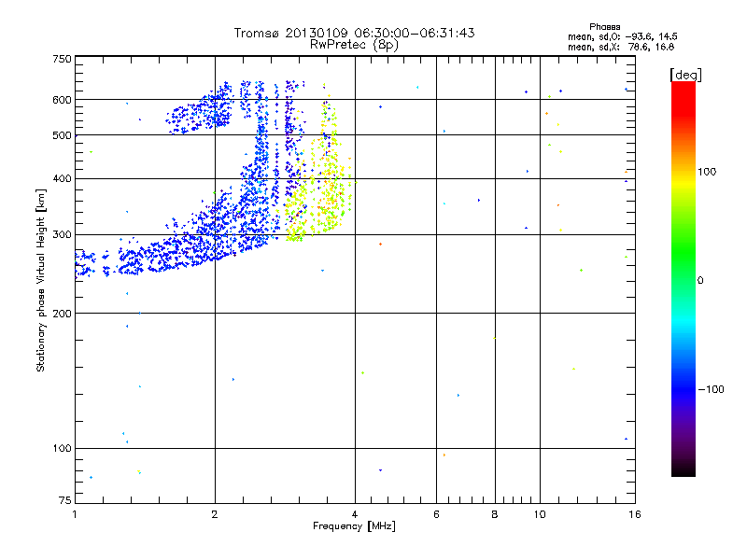Viewport: 747px width, 560px height.
Task: Click x-axis tick label '4'
Action: click(355, 514)
